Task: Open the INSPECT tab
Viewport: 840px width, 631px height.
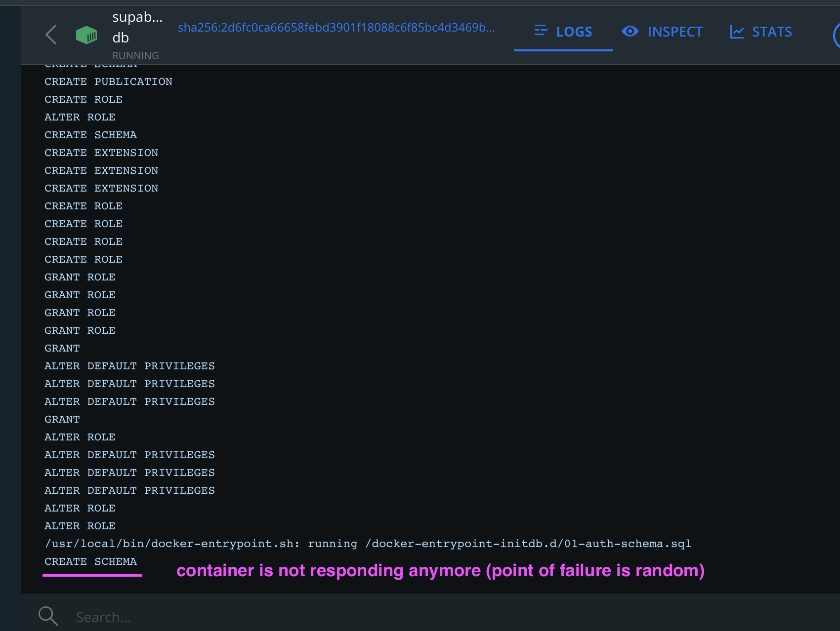Action: [x=662, y=32]
